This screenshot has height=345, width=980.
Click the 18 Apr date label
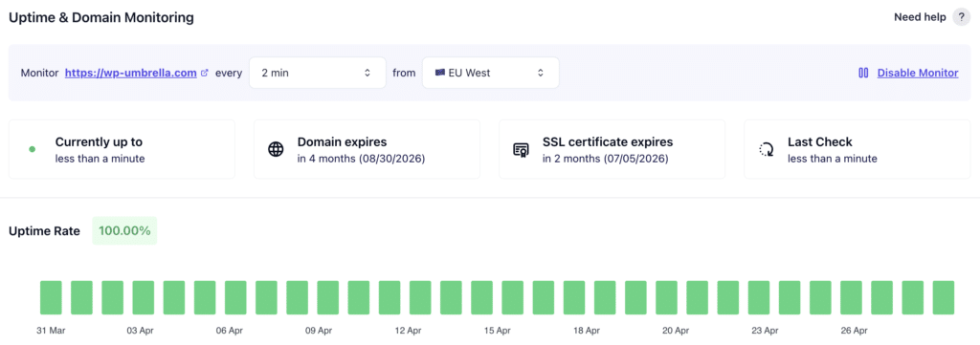point(587,330)
